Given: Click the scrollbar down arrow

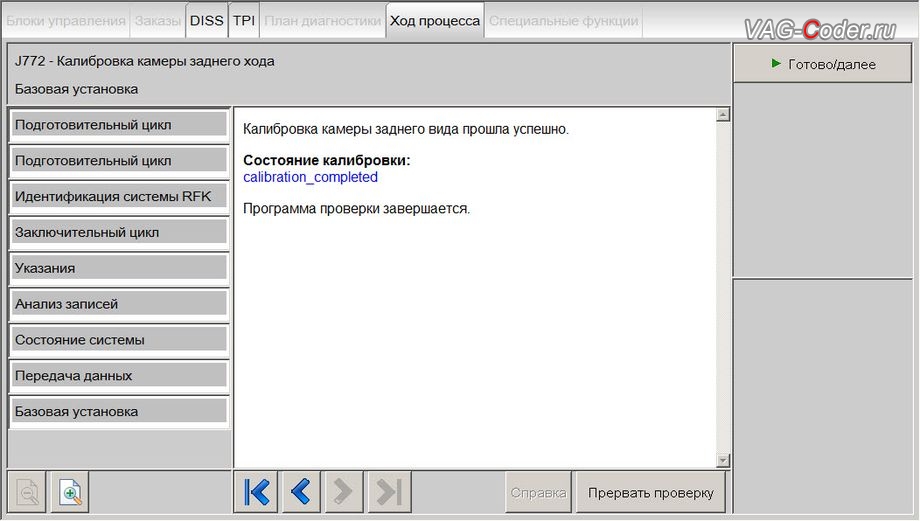Looking at the screenshot, I should point(723,461).
